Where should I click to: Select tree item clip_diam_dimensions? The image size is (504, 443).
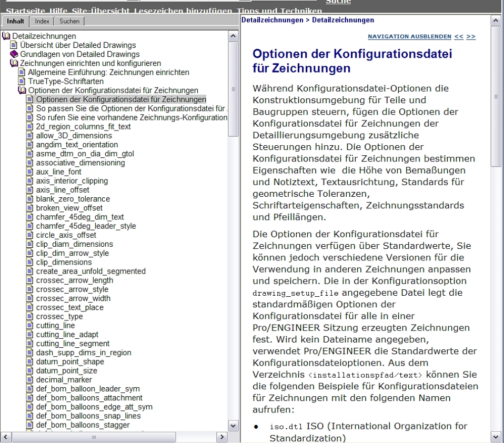[x=74, y=244]
